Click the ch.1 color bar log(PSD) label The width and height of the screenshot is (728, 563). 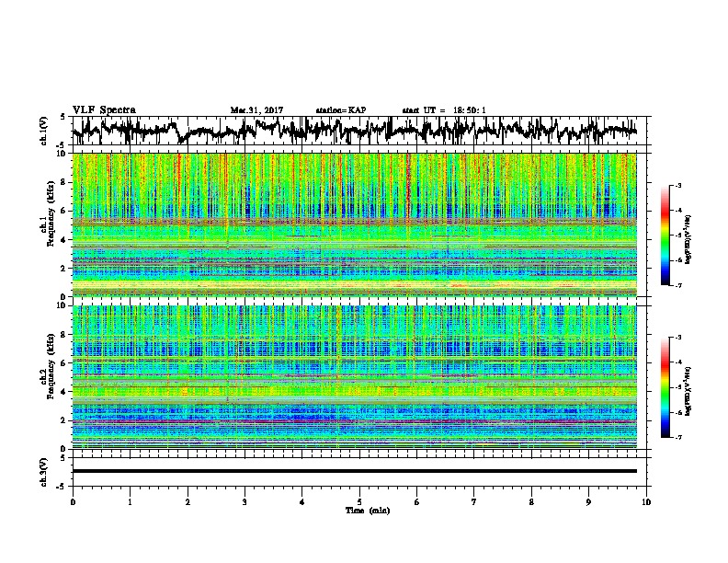[688, 239]
